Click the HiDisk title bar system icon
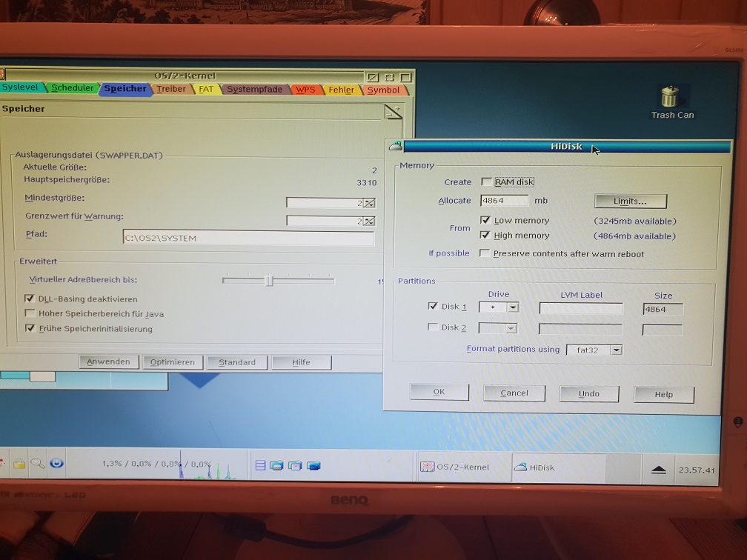 pyautogui.click(x=396, y=146)
